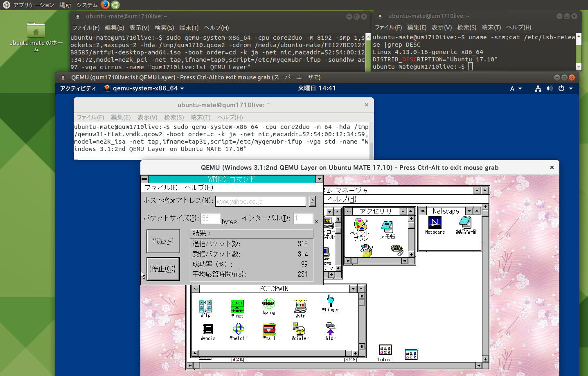Open the 場所 places menu
Viewport: 588px width, 376px height.
(x=65, y=5)
